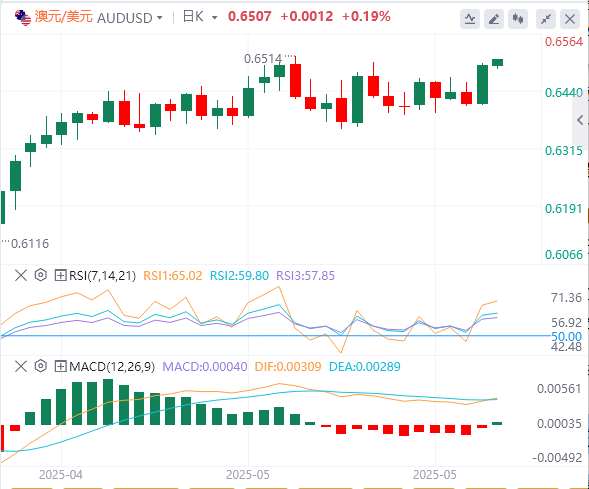Open RSI indicator settings hexagon icon
Screen dimensions: 589x489
click(41, 275)
